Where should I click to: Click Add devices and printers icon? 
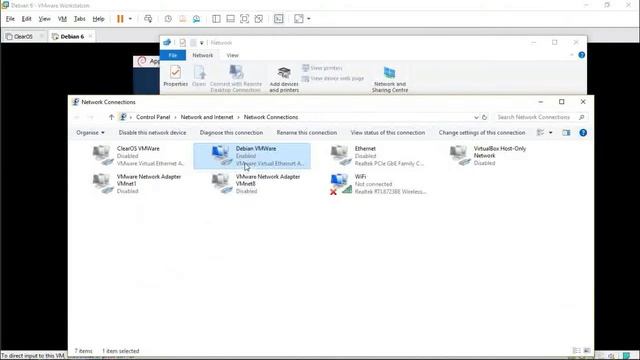(x=284, y=79)
